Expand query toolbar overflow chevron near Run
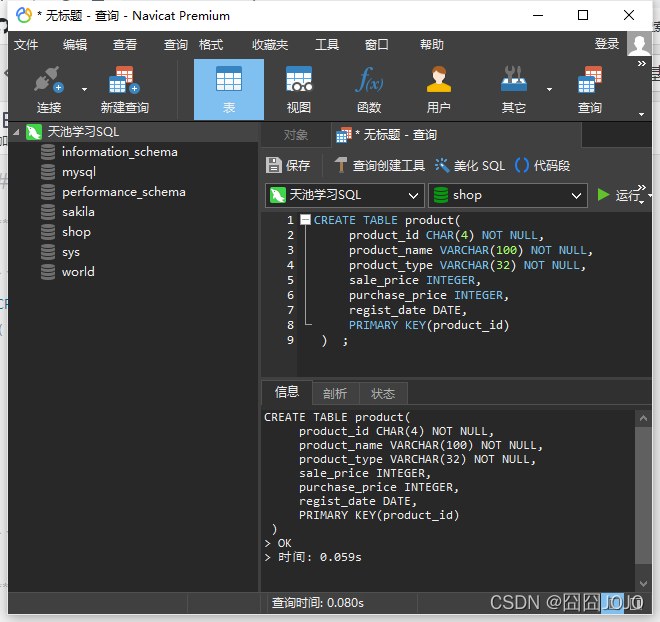Screen dimensions: 660x622 (x=641, y=187)
